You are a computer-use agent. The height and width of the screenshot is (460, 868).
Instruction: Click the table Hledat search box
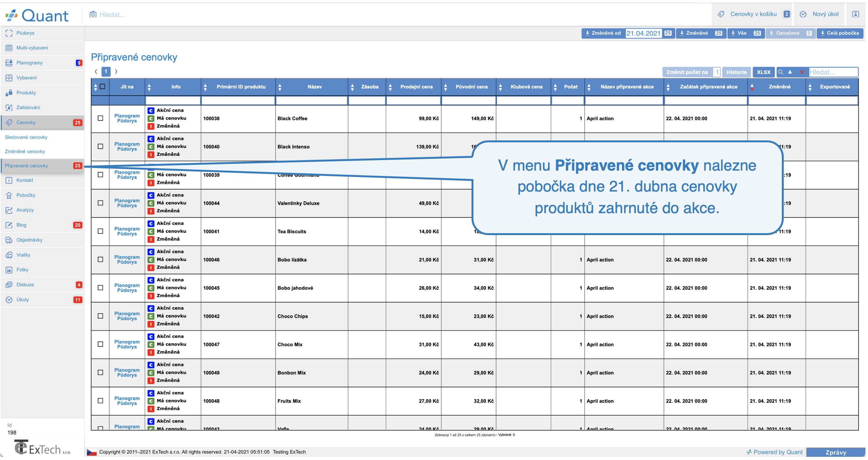tap(833, 72)
